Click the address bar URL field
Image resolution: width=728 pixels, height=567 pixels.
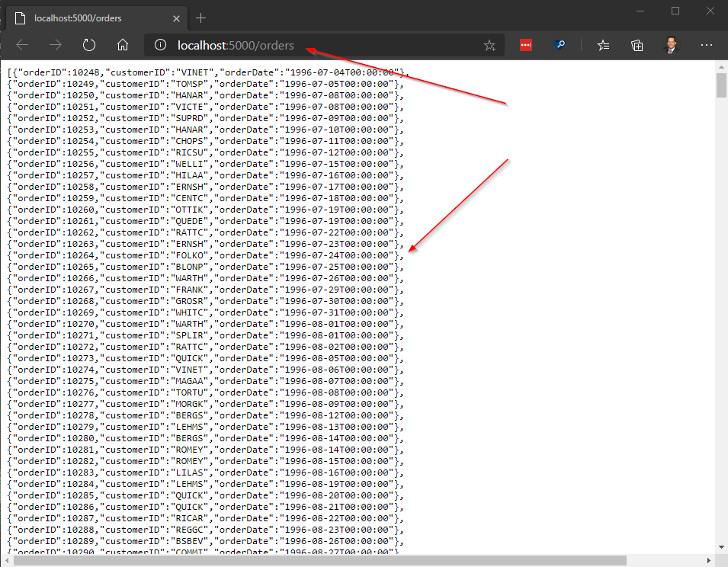click(x=320, y=45)
